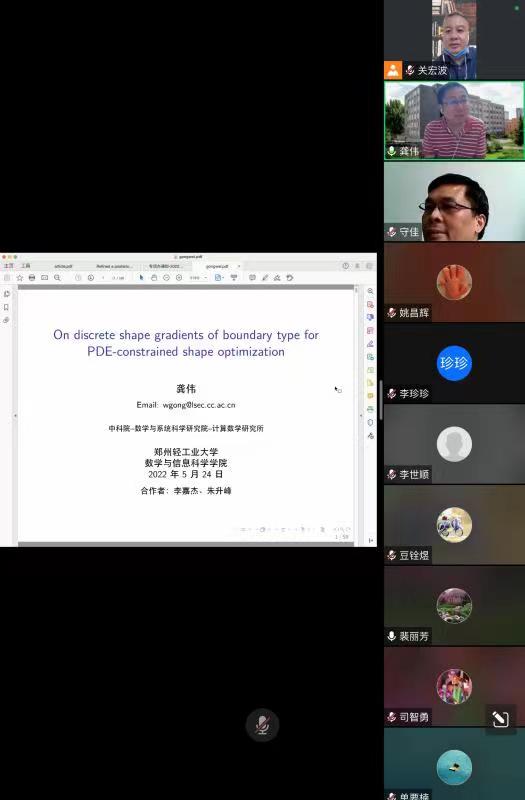
Task: Tap the rotate screen button near 司智勇
Action: (x=500, y=719)
